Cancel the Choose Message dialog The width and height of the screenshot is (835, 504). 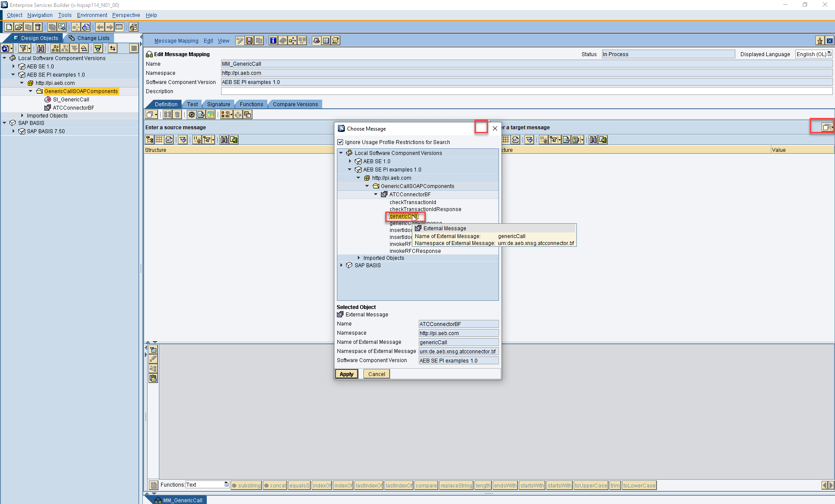click(376, 374)
